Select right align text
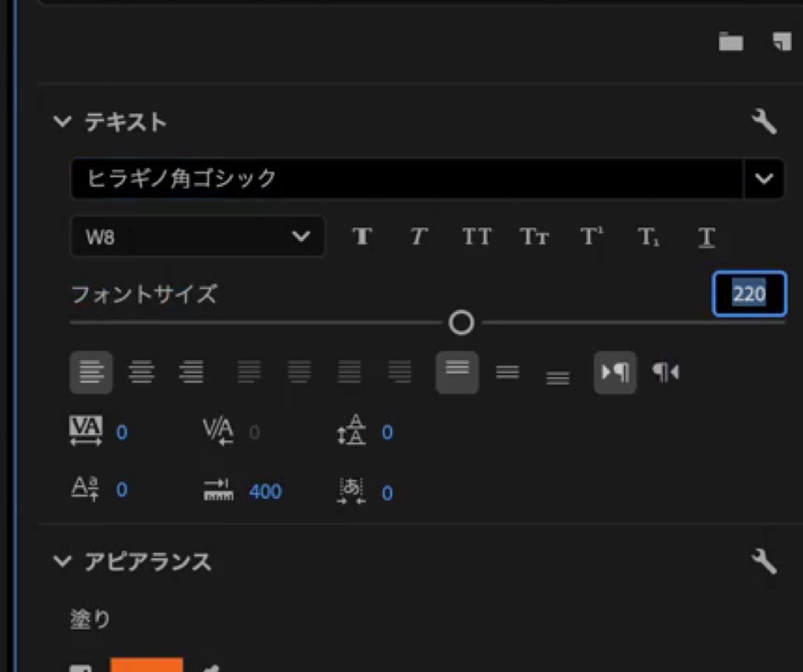 tap(191, 371)
